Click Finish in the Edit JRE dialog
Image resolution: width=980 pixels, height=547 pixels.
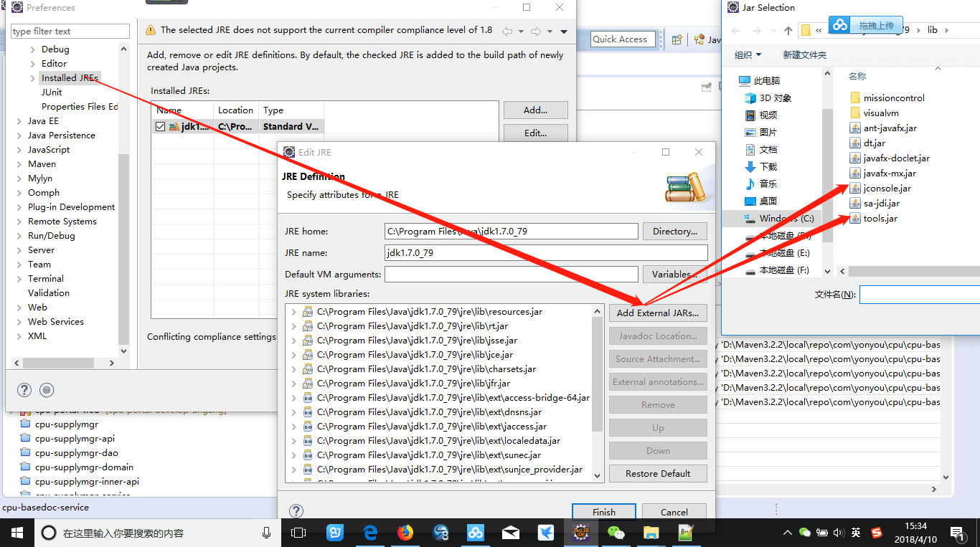coord(603,511)
